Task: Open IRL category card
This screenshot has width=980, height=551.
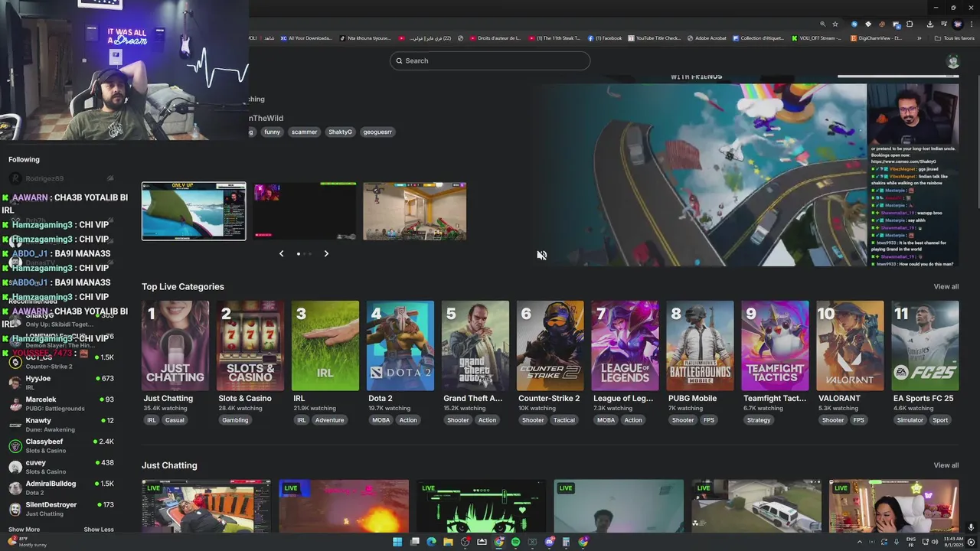Action: (x=325, y=346)
